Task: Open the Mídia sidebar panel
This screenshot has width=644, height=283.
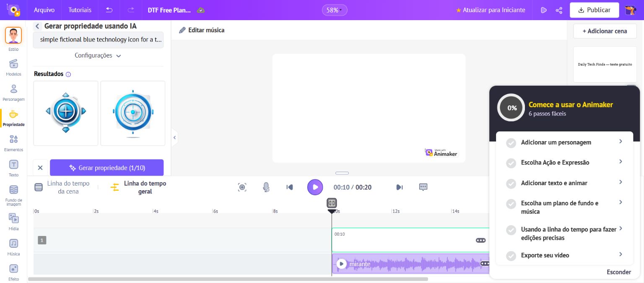Action: point(13,222)
